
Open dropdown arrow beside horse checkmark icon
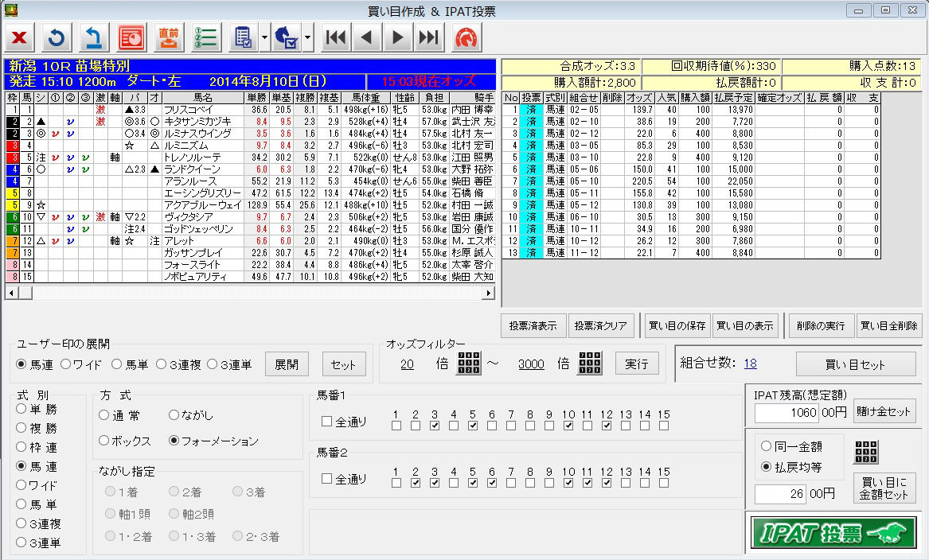click(307, 38)
